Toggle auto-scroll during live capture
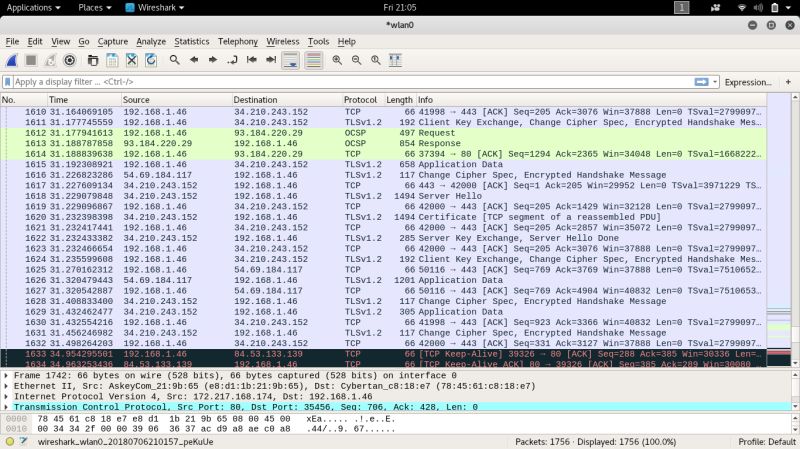 [x=291, y=60]
